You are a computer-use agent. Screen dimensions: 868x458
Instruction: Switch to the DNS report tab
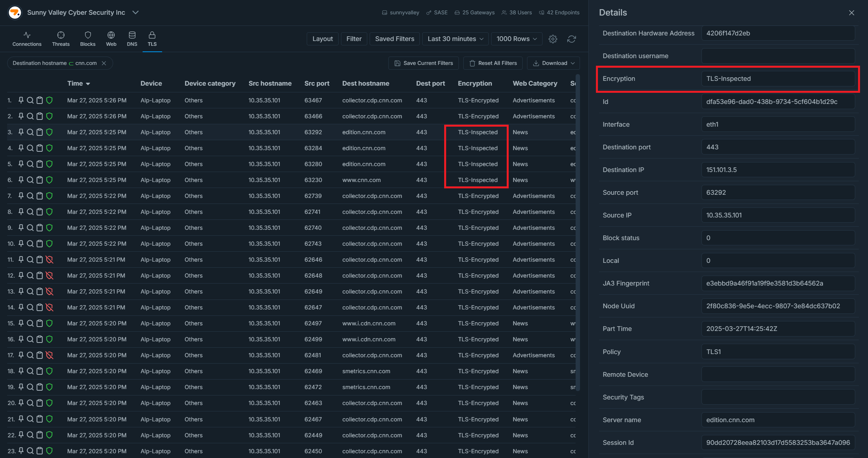point(132,39)
